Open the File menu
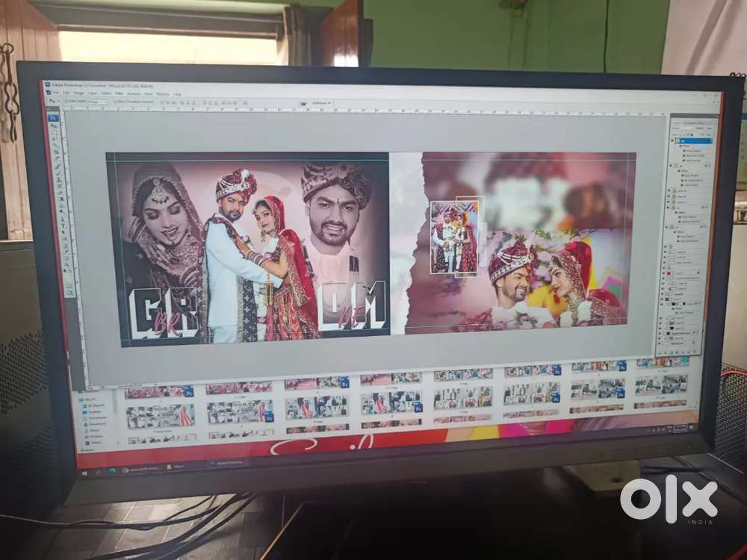747x560 pixels. tap(56, 93)
